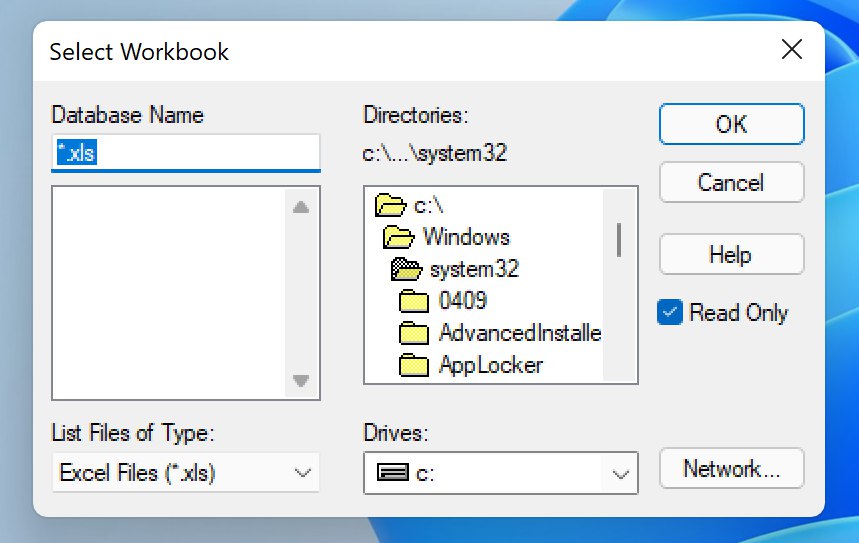Click the Network... button
The height and width of the screenshot is (543, 859).
731,469
